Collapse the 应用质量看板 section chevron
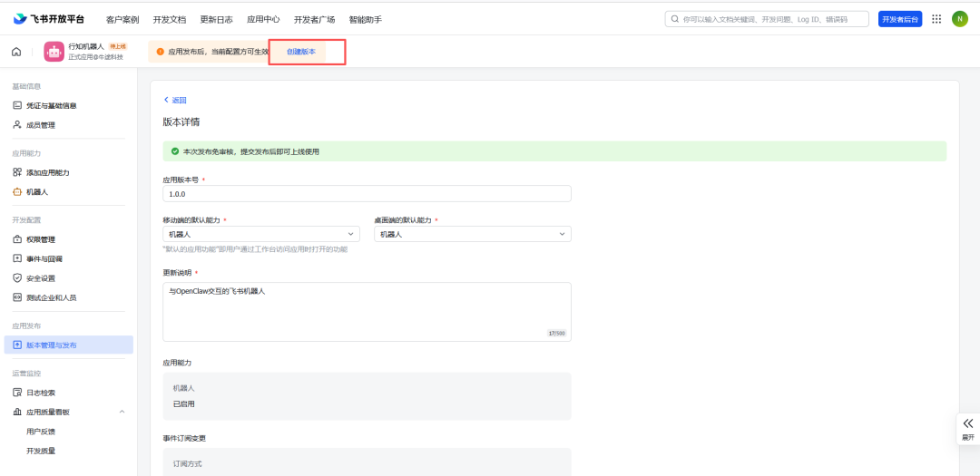Image resolution: width=980 pixels, height=476 pixels. click(122, 412)
